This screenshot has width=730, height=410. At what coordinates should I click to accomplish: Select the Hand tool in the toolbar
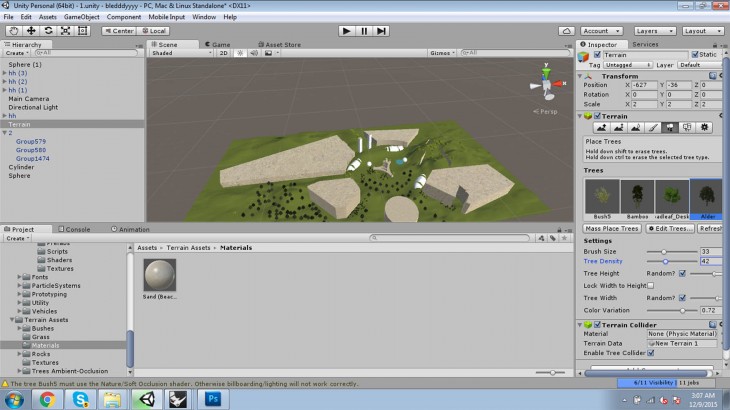coord(14,31)
